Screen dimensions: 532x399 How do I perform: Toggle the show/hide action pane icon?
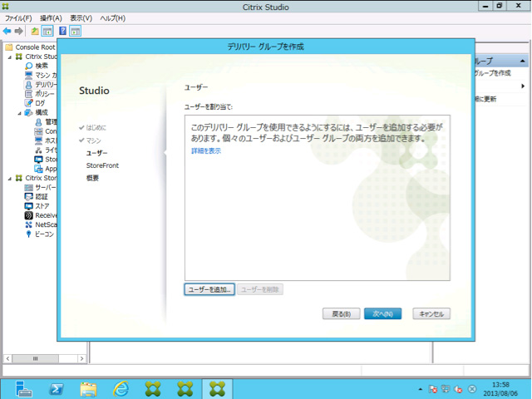pyautogui.click(x=75, y=32)
